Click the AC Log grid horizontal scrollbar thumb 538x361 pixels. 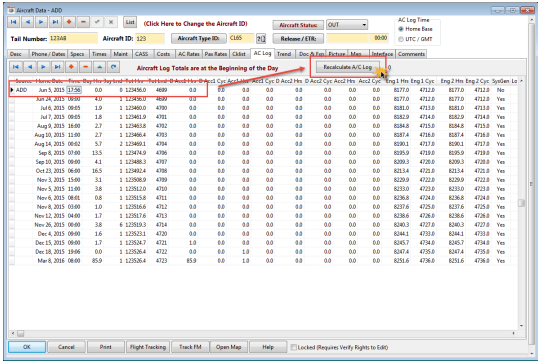21,333
